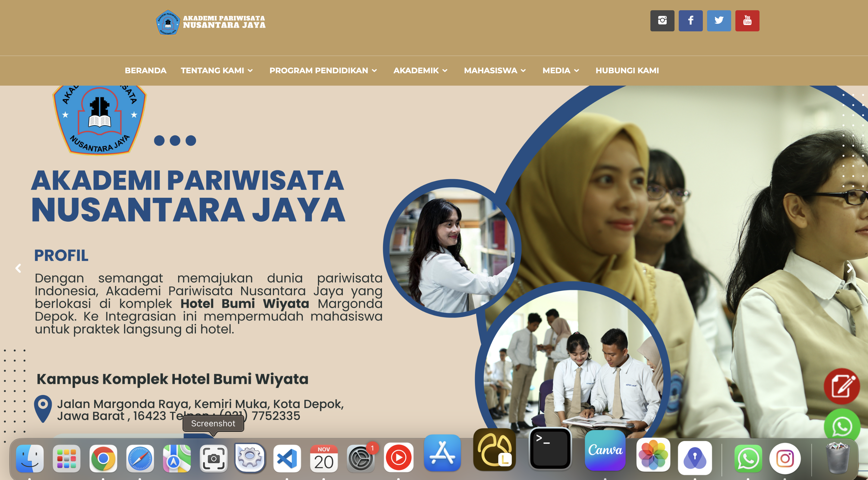Image resolution: width=868 pixels, height=480 pixels.
Task: Expand the Program Pendidikan dropdown
Action: 323,71
